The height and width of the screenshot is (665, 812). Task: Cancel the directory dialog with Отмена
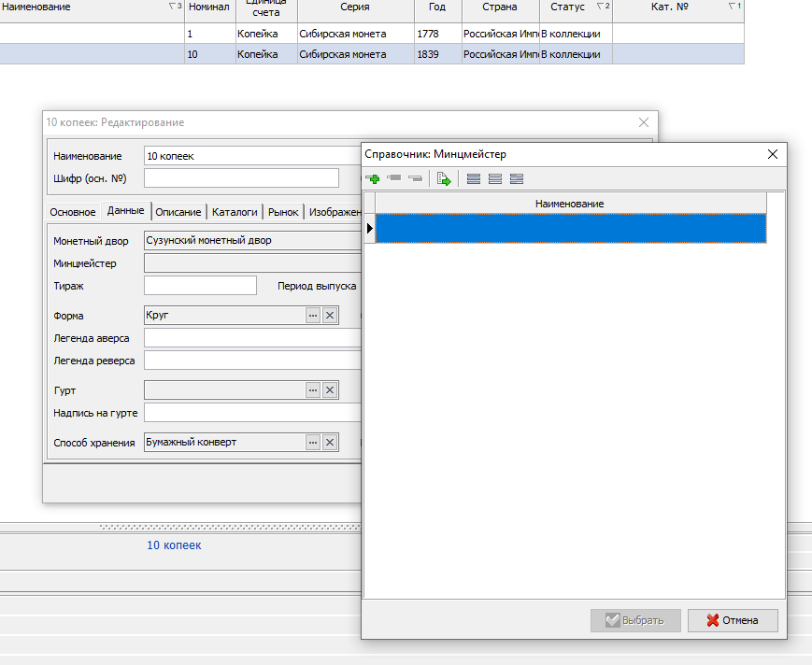[733, 620]
